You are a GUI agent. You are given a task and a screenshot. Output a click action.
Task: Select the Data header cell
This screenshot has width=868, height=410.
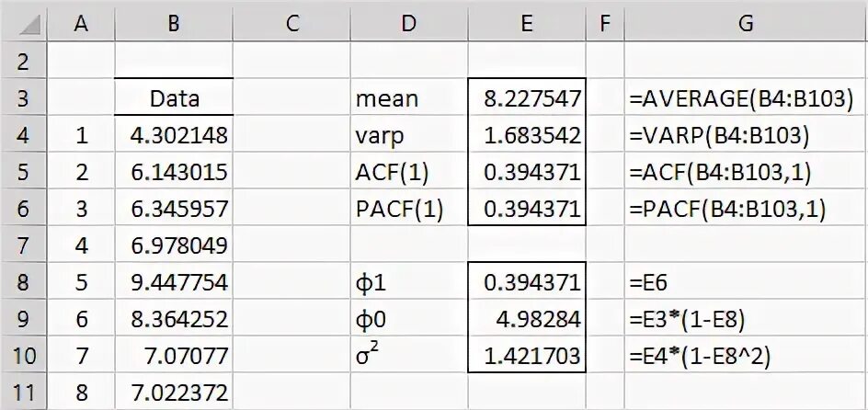point(173,98)
